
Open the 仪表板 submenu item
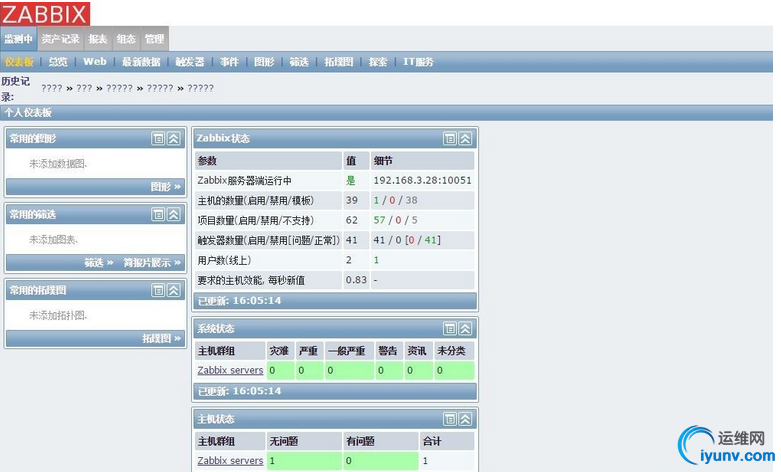point(19,62)
